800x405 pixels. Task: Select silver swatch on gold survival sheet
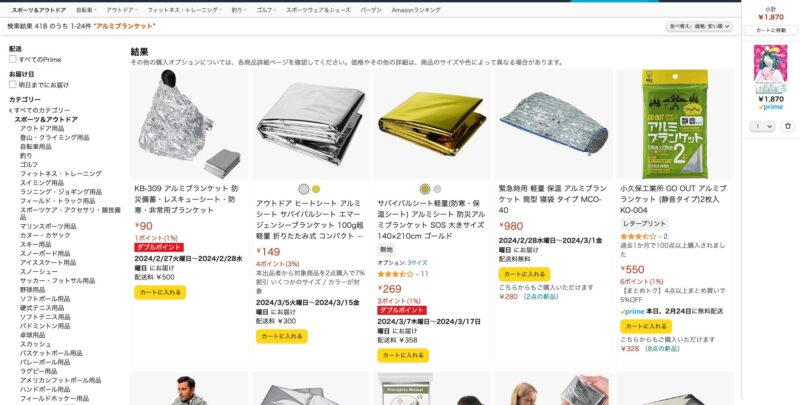pyautogui.click(x=437, y=189)
